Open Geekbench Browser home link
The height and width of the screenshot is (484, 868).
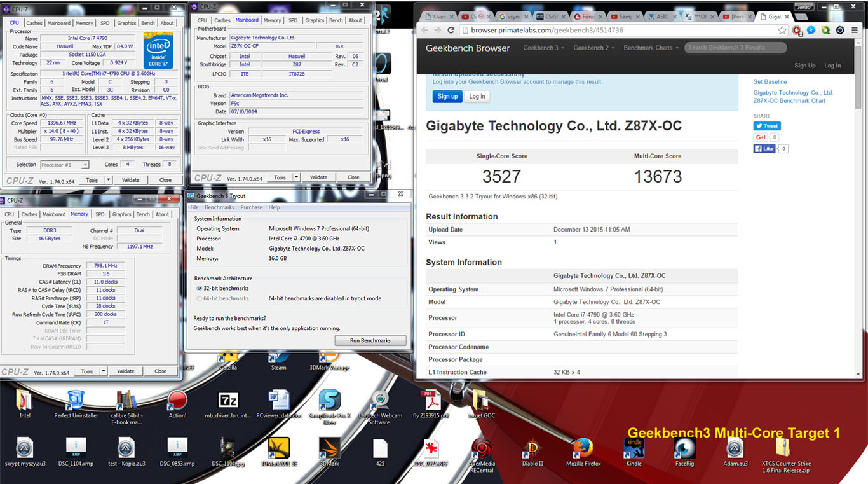click(468, 48)
